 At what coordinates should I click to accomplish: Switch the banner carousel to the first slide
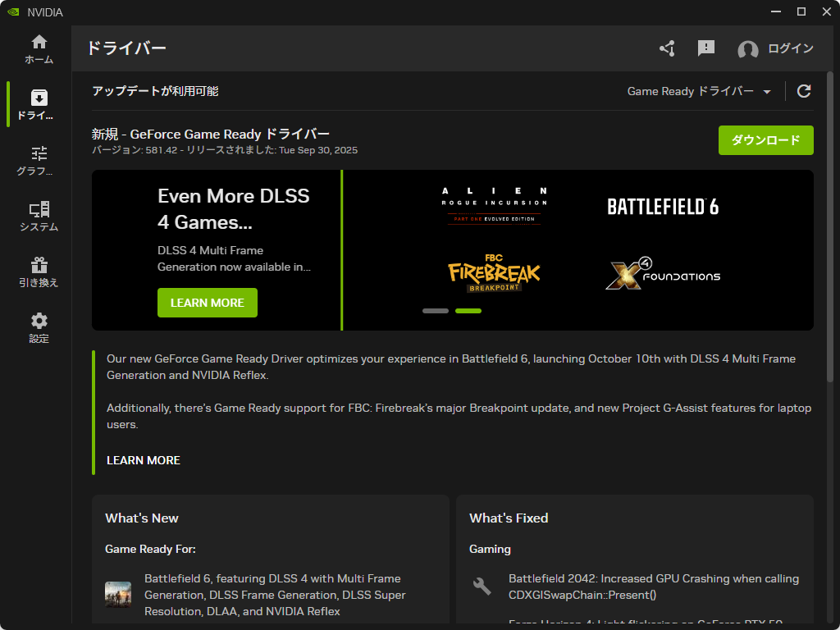click(435, 311)
